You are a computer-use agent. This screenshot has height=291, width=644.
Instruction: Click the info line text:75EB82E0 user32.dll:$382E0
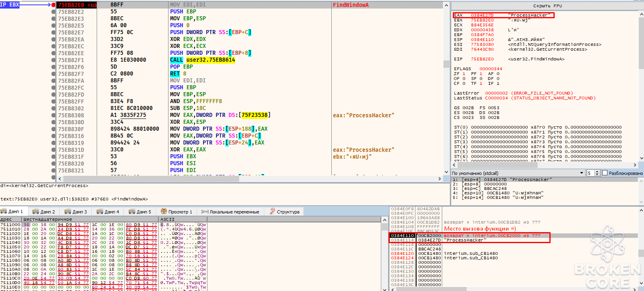click(x=74, y=199)
